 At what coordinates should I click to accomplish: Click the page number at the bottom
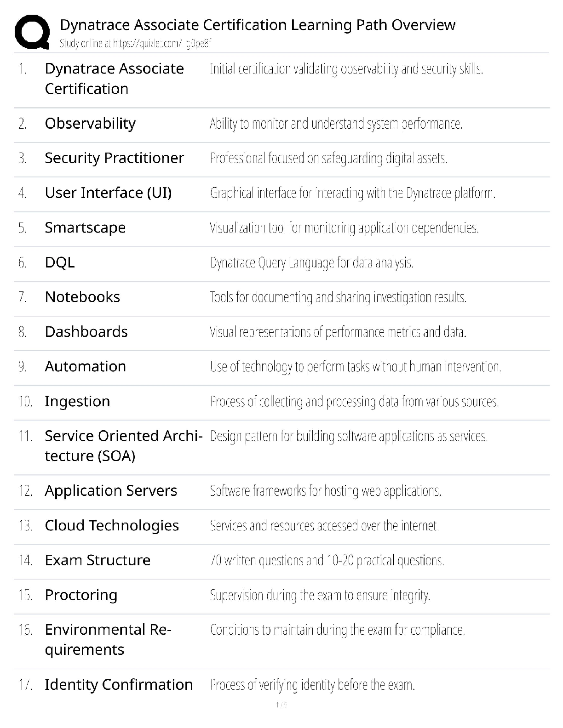(x=281, y=705)
